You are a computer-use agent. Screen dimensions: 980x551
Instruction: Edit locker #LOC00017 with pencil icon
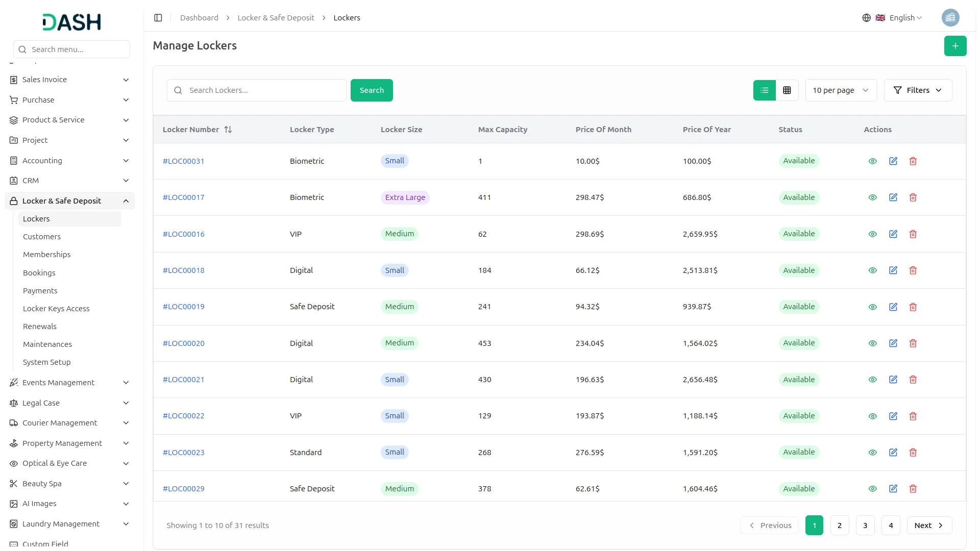(x=893, y=197)
